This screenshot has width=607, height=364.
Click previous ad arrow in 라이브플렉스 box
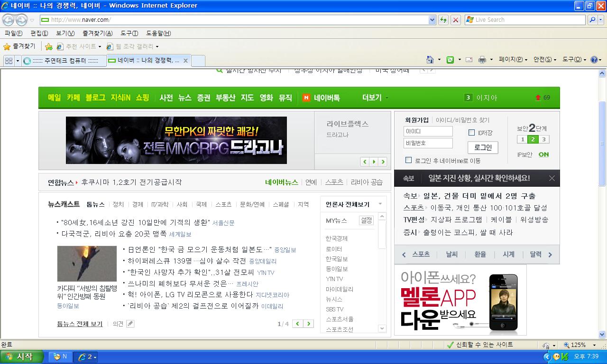pyautogui.click(x=365, y=162)
